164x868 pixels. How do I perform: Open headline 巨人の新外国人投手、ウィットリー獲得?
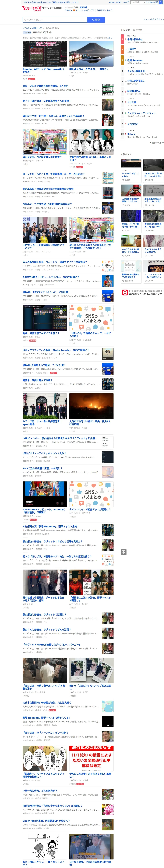click(x=55, y=262)
